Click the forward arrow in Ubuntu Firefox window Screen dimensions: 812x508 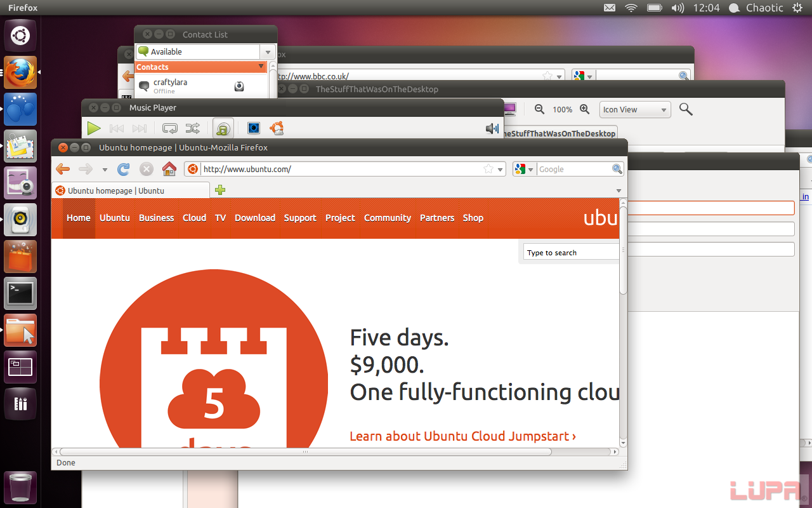point(86,169)
